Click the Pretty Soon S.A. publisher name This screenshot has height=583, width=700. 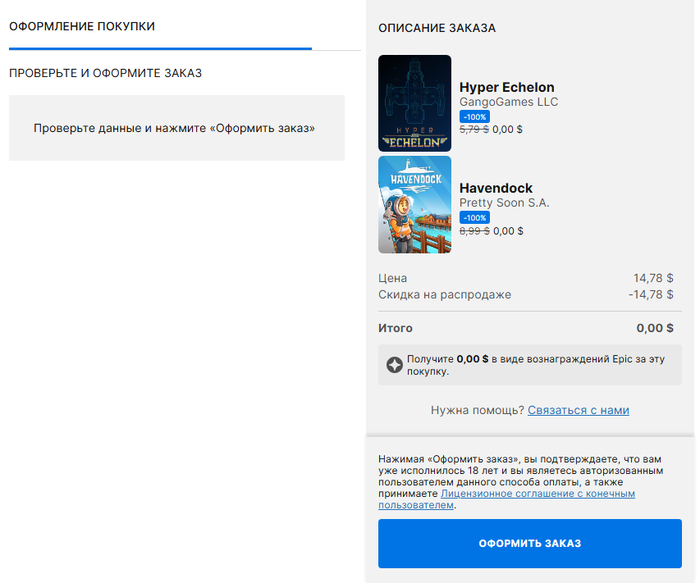[x=504, y=203]
